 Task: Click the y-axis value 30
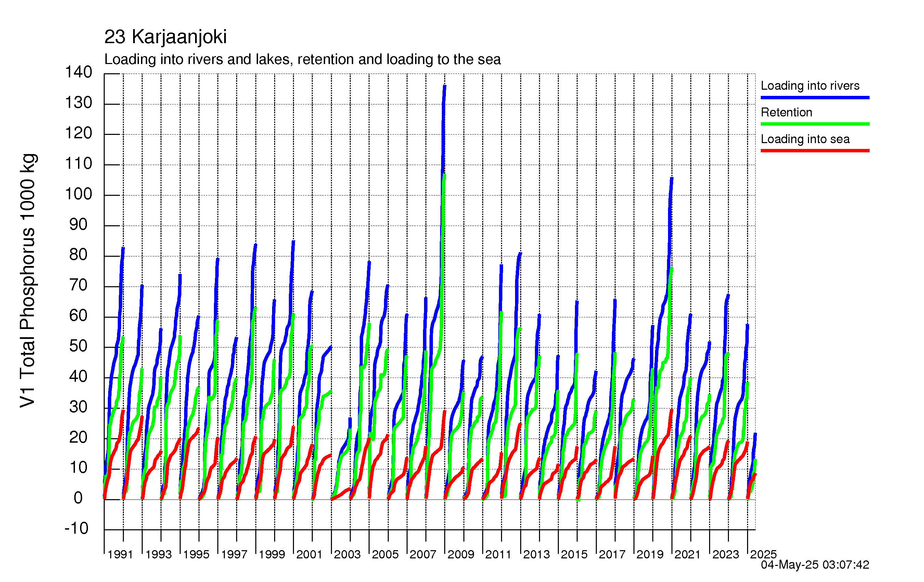[78, 407]
